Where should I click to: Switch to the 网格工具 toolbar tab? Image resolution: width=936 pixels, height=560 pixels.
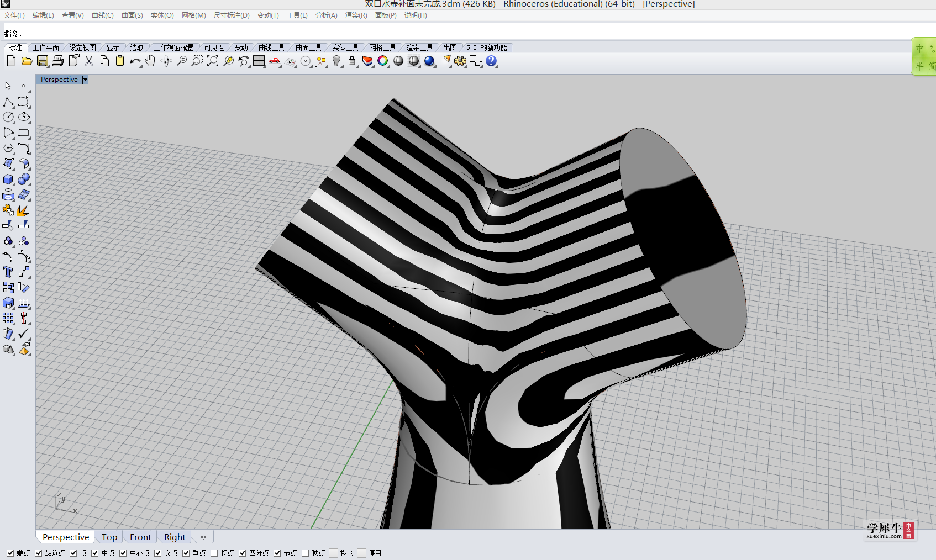[x=383, y=47]
